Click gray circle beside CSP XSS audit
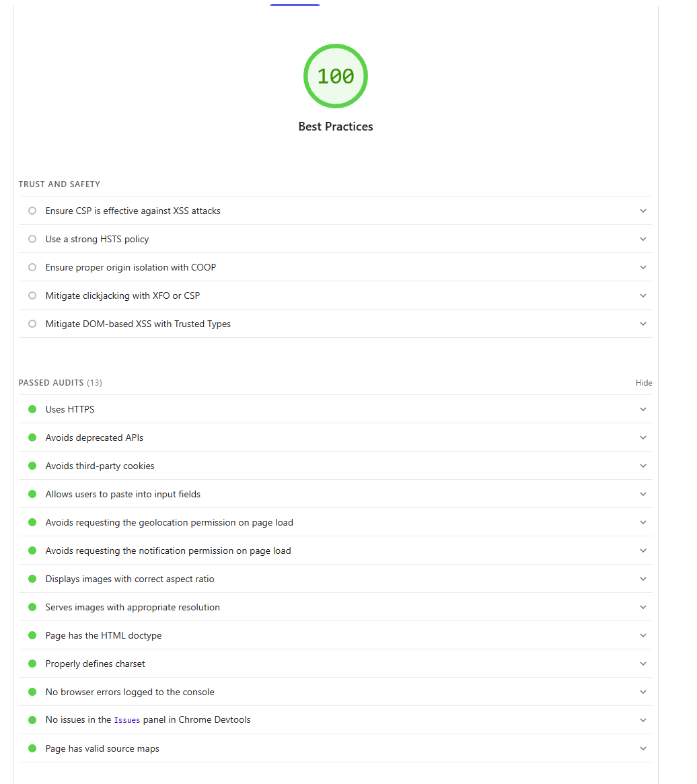The width and height of the screenshot is (697, 784). click(x=32, y=211)
